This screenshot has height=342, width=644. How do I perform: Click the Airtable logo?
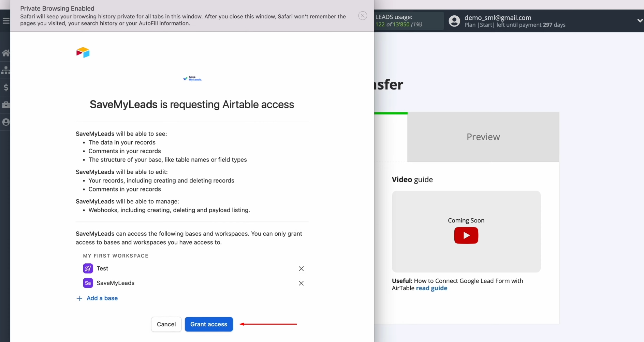tap(83, 52)
